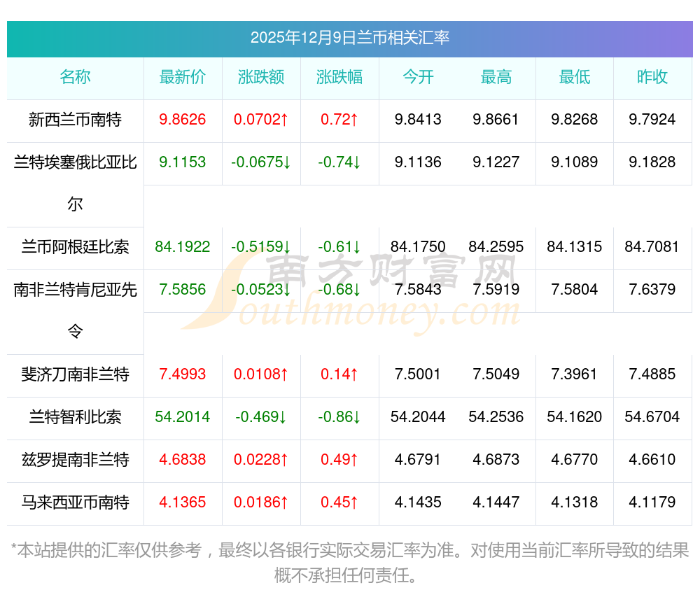Select the 昨收 column header

652,77
